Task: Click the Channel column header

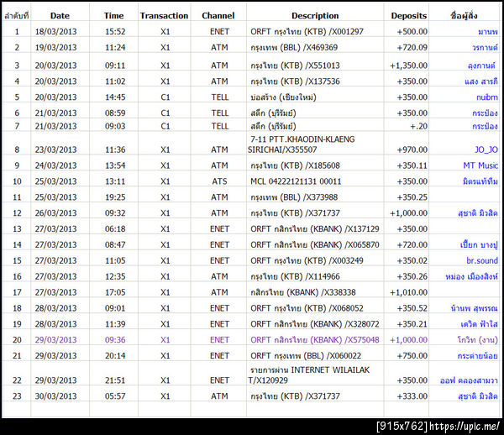Action: pyautogui.click(x=218, y=16)
